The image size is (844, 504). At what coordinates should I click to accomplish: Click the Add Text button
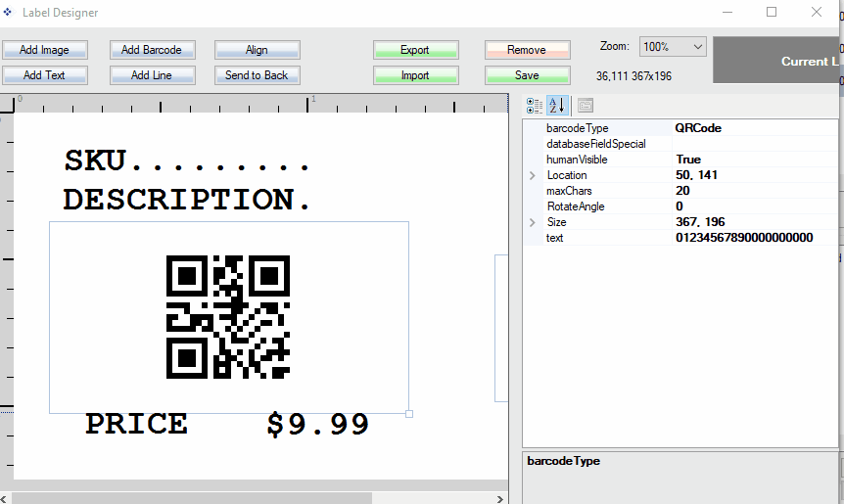click(45, 75)
